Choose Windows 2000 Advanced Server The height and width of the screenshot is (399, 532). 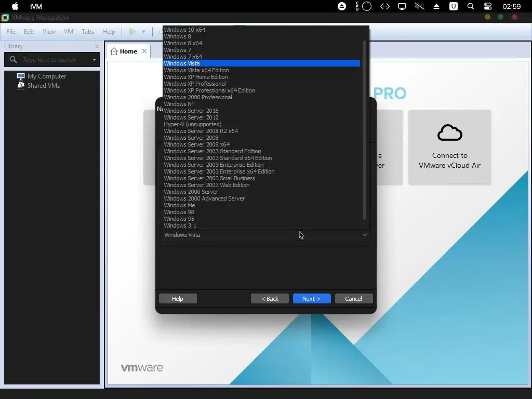(x=262, y=198)
